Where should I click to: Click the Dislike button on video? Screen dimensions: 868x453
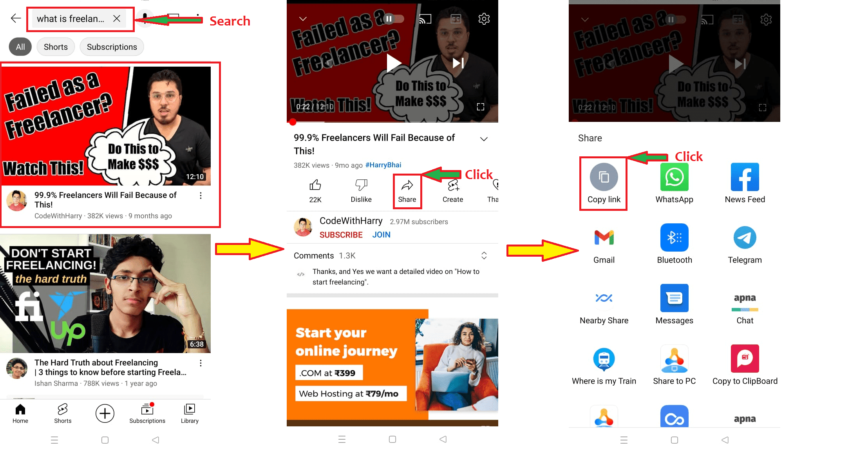coord(359,189)
